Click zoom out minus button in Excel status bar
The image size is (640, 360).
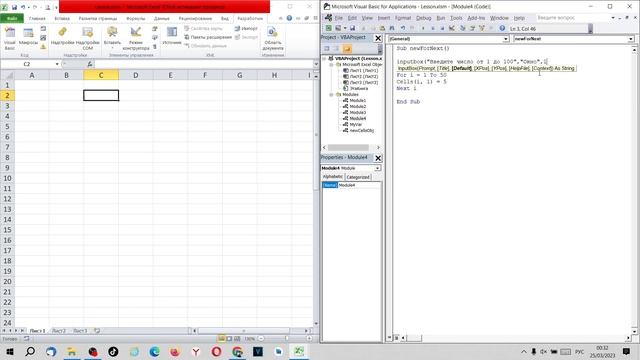click(261, 338)
